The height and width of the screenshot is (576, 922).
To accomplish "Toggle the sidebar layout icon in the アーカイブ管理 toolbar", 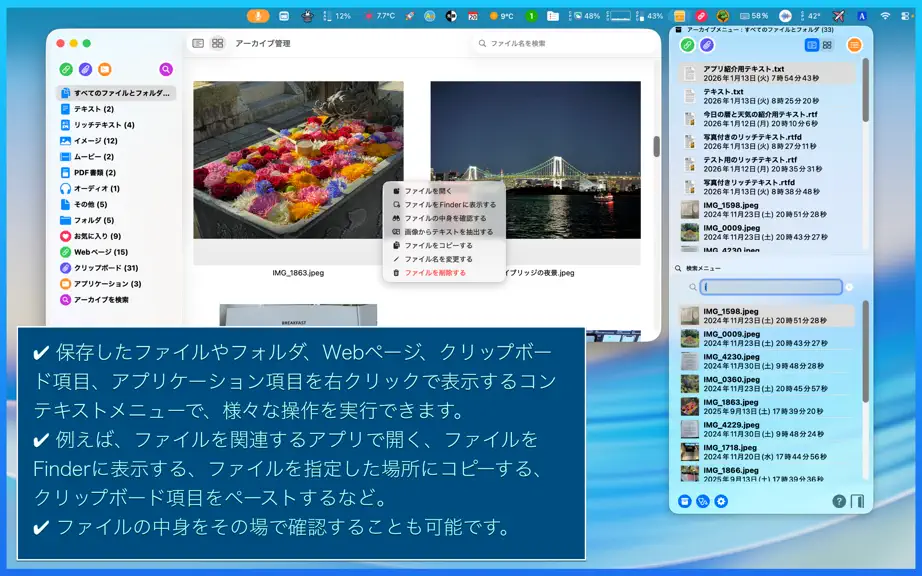I will 198,43.
